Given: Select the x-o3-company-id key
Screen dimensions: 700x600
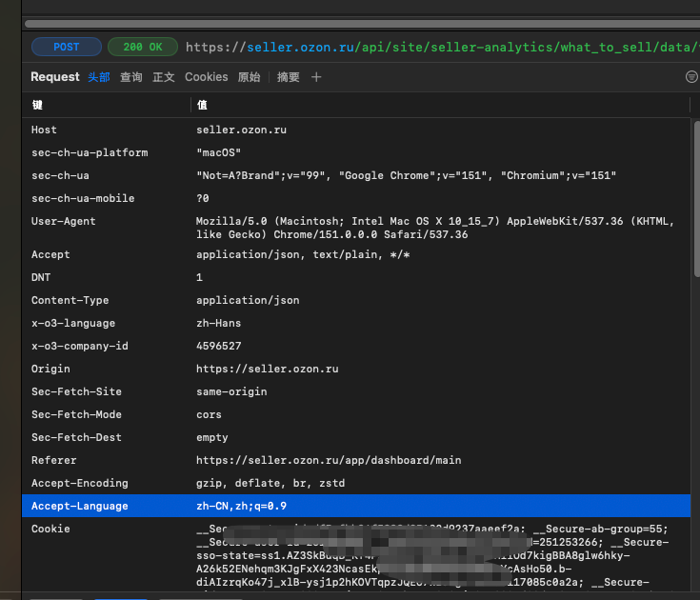Looking at the screenshot, I should (x=79, y=346).
